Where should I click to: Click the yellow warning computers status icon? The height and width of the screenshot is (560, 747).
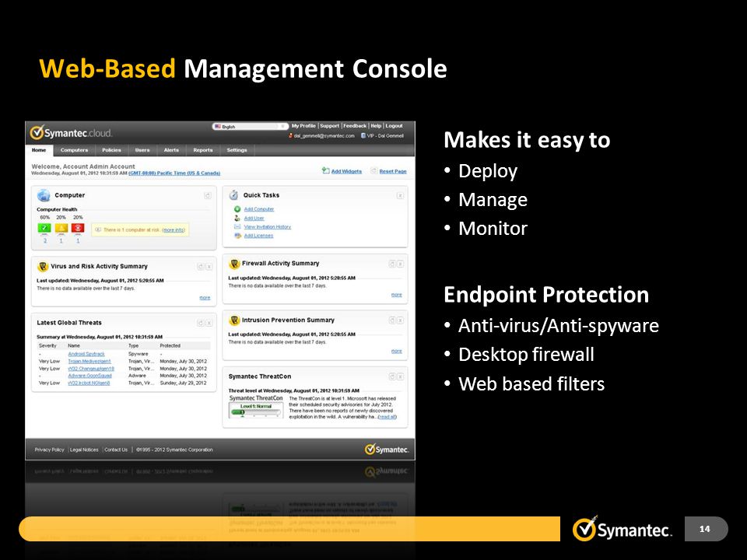point(61,229)
